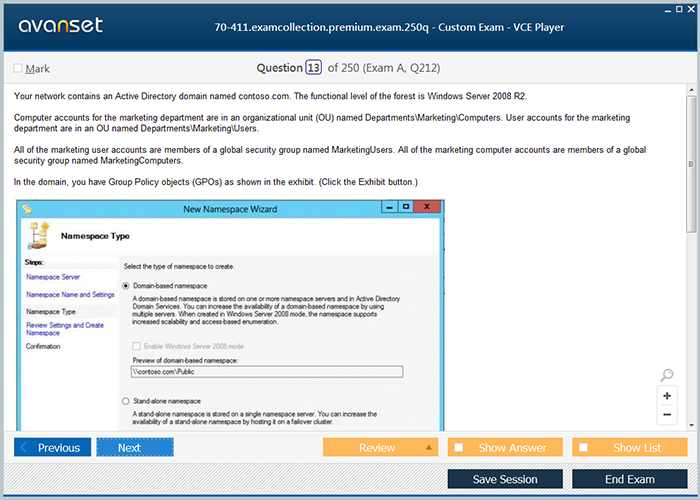The height and width of the screenshot is (500, 700).
Task: Click the vertical scrollbar thumb
Action: [x=691, y=150]
